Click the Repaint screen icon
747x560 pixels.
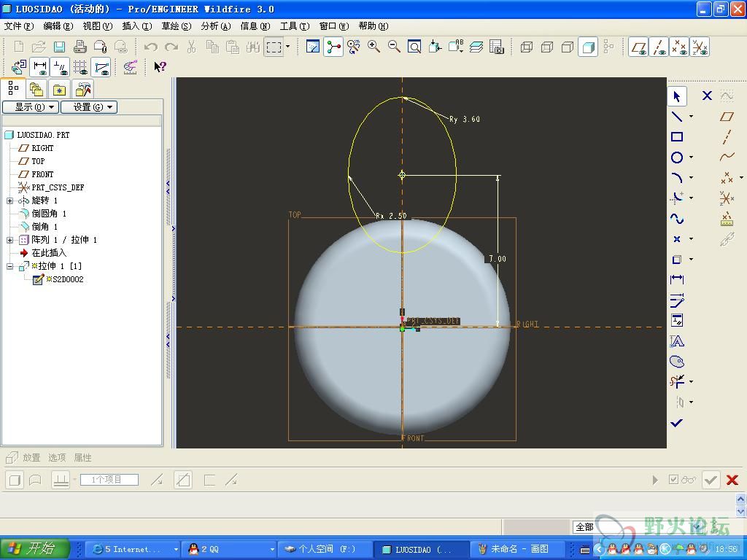point(312,47)
